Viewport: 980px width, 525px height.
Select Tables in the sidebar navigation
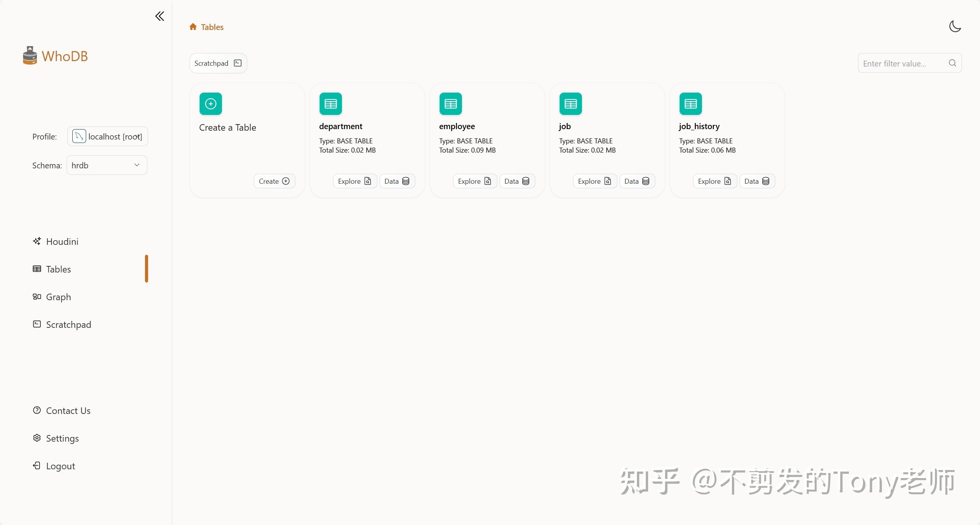click(58, 269)
